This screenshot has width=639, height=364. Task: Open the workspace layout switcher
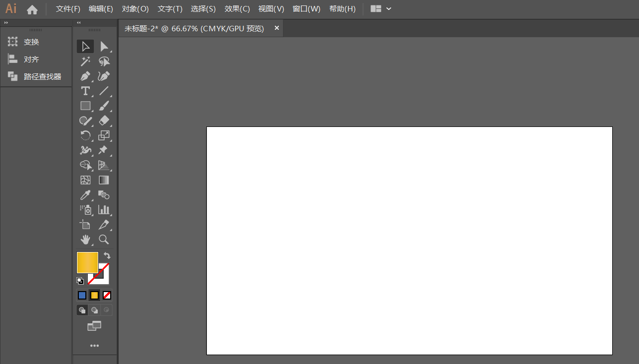(x=376, y=9)
